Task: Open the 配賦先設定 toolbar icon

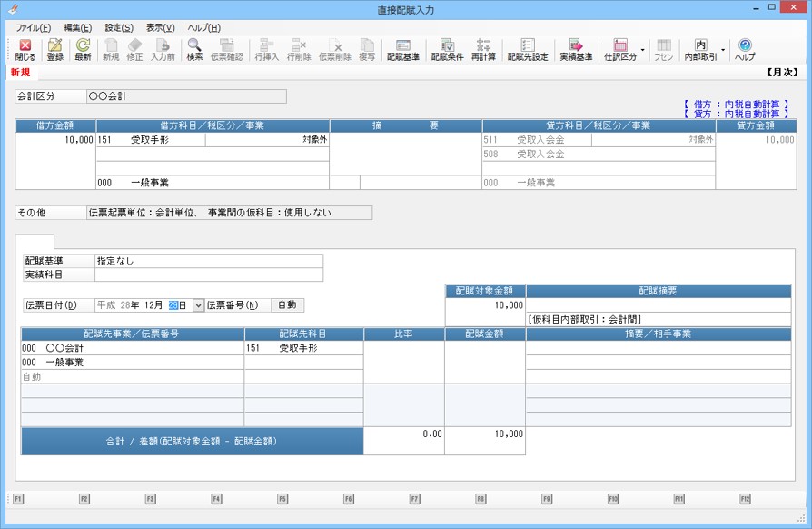Action: tap(527, 49)
